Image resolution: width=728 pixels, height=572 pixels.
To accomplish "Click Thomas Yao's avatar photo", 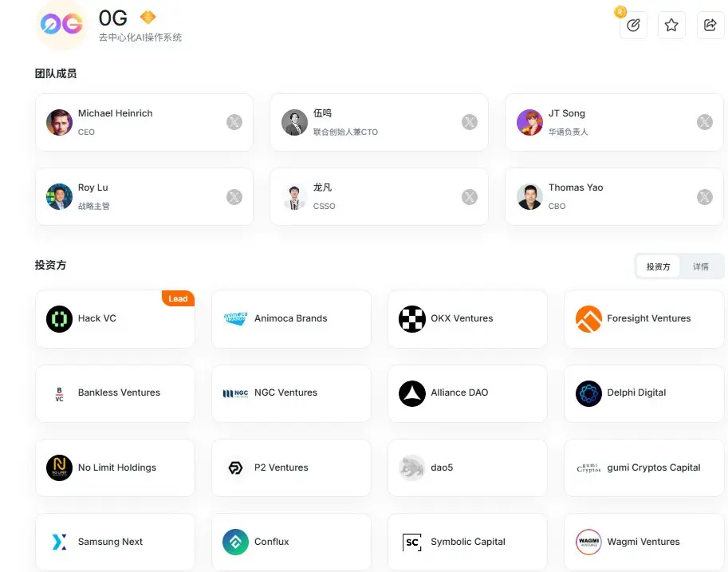I will pos(529,196).
